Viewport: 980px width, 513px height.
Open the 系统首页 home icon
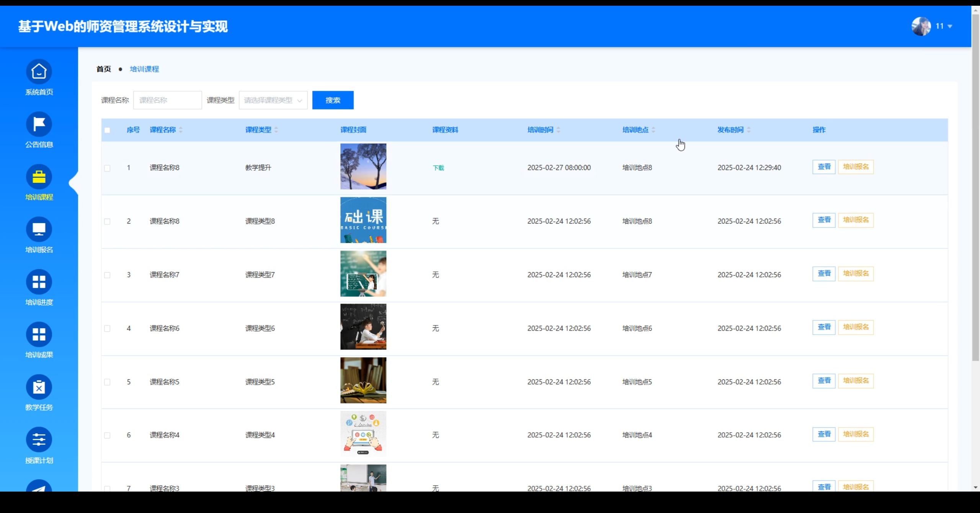coord(39,72)
